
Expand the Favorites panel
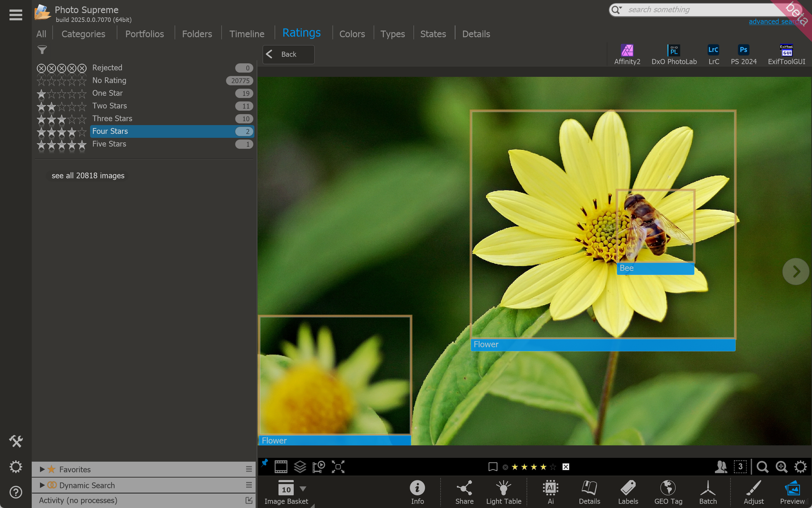point(42,470)
